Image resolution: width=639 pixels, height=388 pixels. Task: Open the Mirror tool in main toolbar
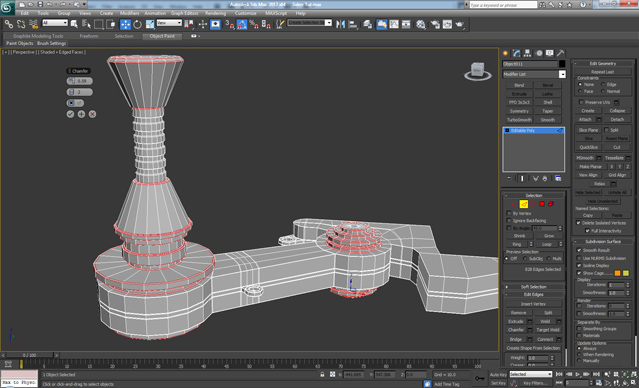[340, 24]
